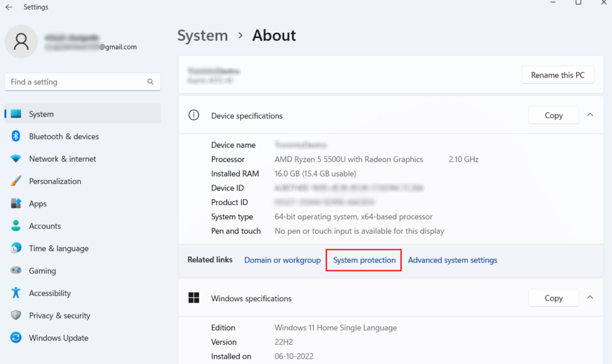Image resolution: width=612 pixels, height=364 pixels.
Task: Click the Windows Update sync icon
Action: point(16,338)
